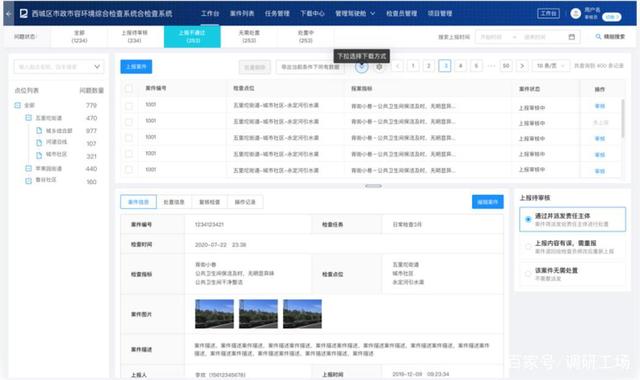Click the back arrow in the top-left corner
This screenshot has height=380, width=640.
pyautogui.click(x=9, y=13)
